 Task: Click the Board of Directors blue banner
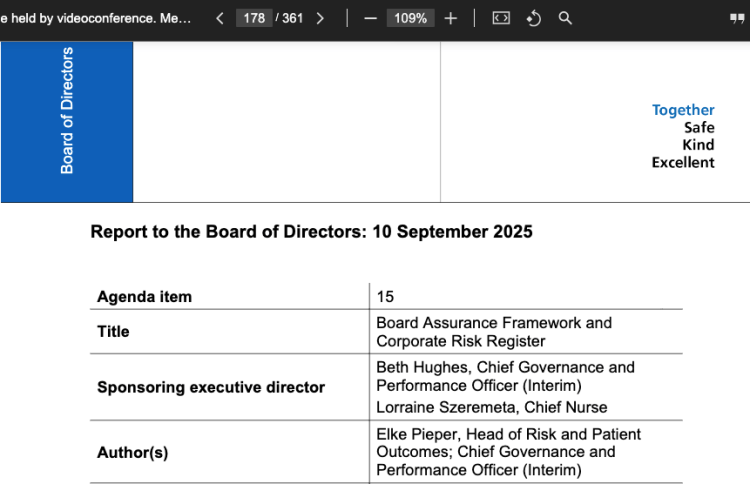point(67,122)
